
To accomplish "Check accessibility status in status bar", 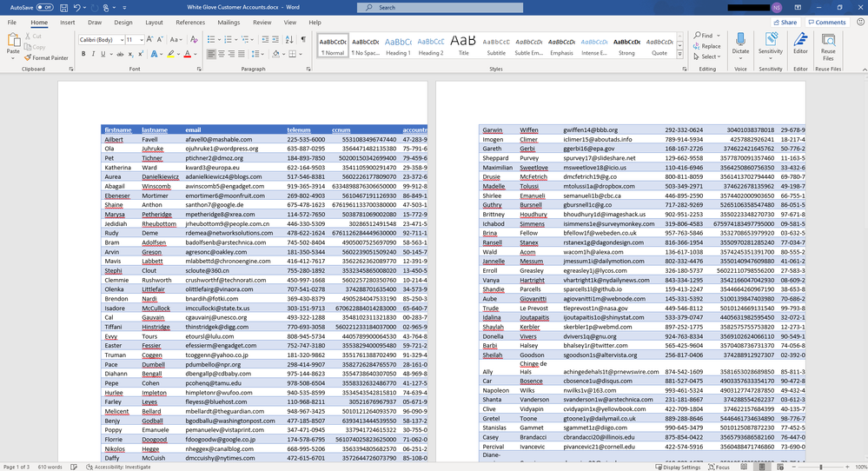I will point(118,468).
